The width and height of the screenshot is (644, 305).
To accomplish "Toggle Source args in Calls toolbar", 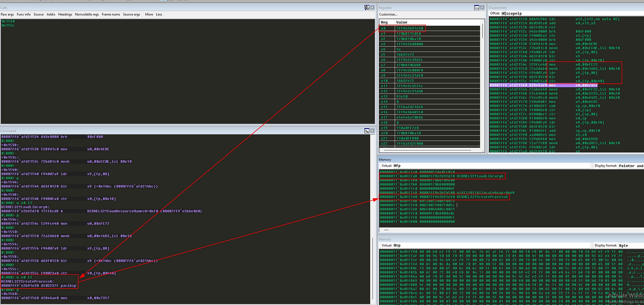I will (131, 14).
